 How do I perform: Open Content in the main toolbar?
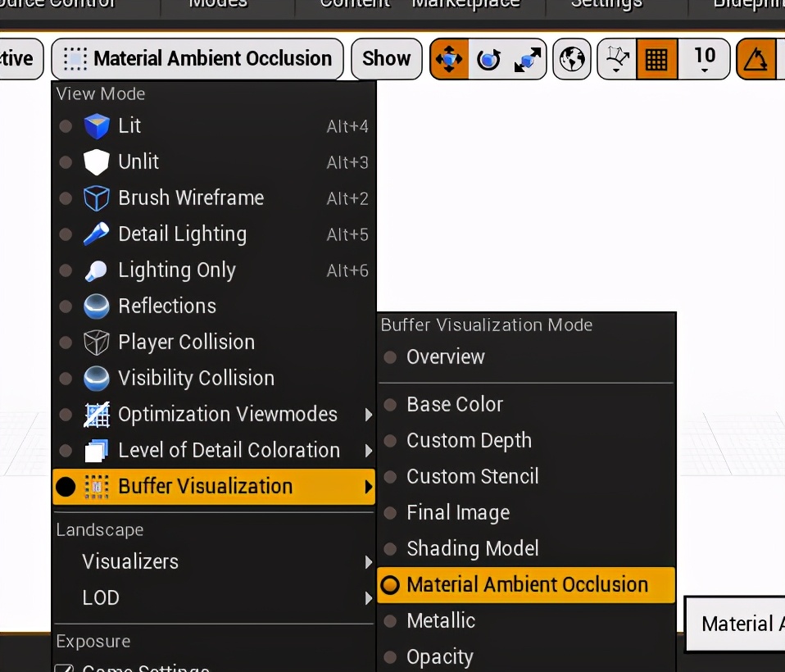tap(355, 4)
